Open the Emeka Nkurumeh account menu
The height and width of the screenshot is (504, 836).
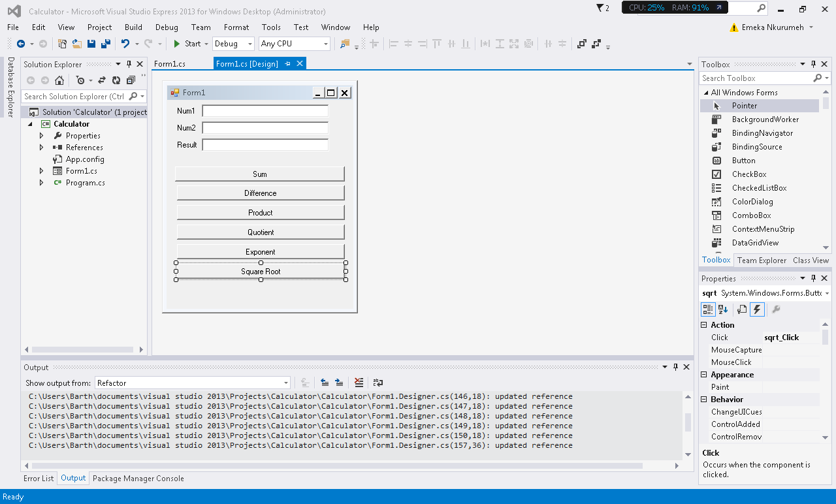tap(772, 27)
